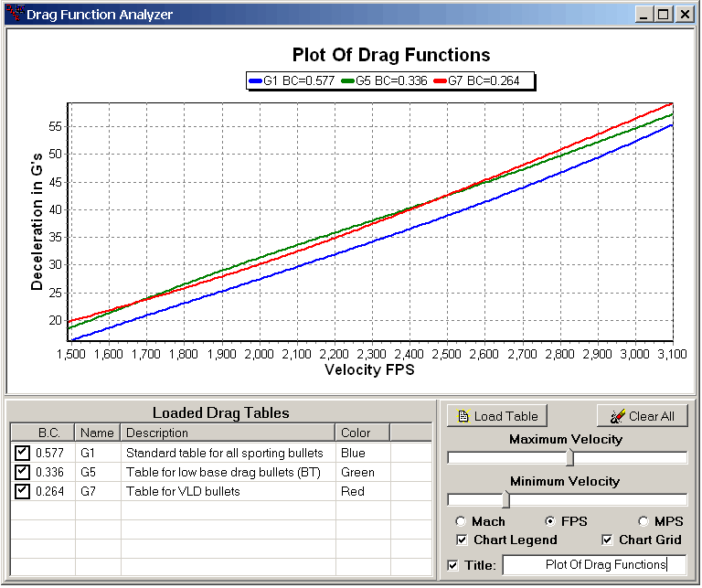Maximize the Drag Function Analyzer window
This screenshot has width=702, height=588.
pos(664,15)
